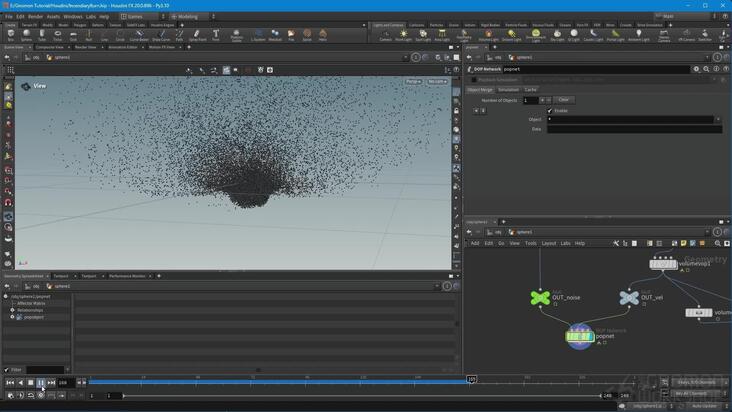Switch to the Cache parameter tab
Screen dimensions: 732x412
pos(530,90)
